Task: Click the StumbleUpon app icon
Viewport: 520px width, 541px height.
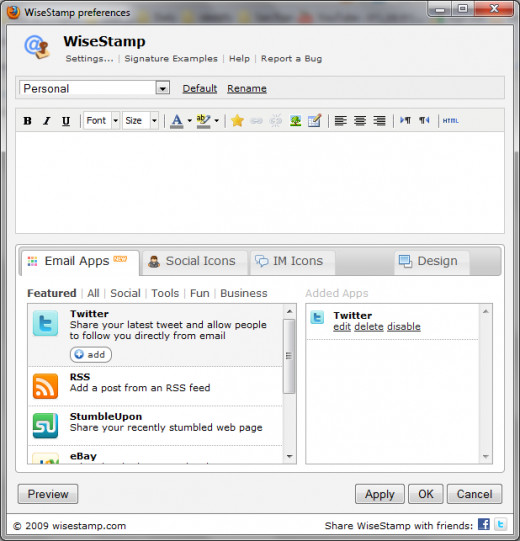Action: click(x=45, y=426)
